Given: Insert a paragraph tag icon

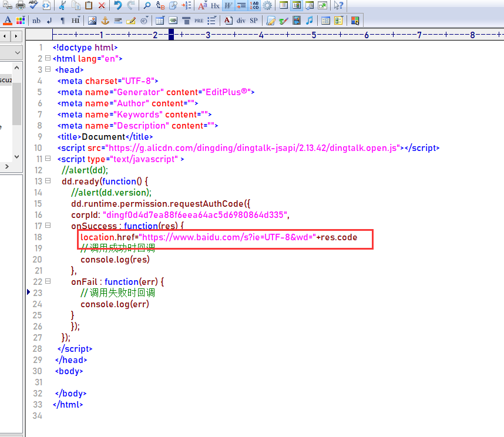Looking at the screenshot, I should [62, 21].
